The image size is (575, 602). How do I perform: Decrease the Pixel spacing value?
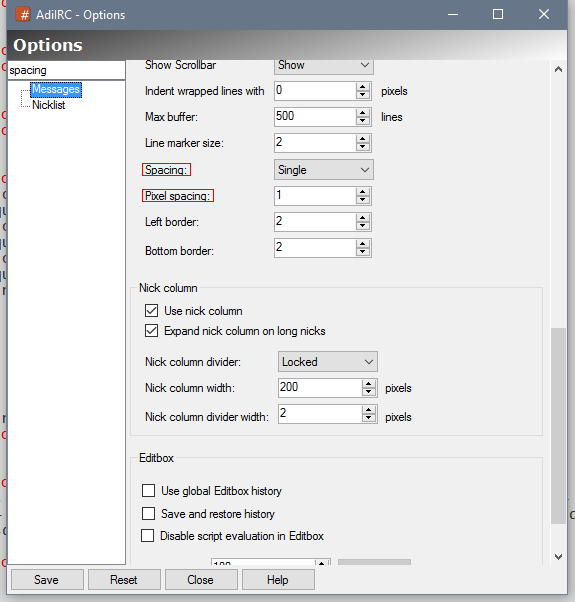pos(362,200)
